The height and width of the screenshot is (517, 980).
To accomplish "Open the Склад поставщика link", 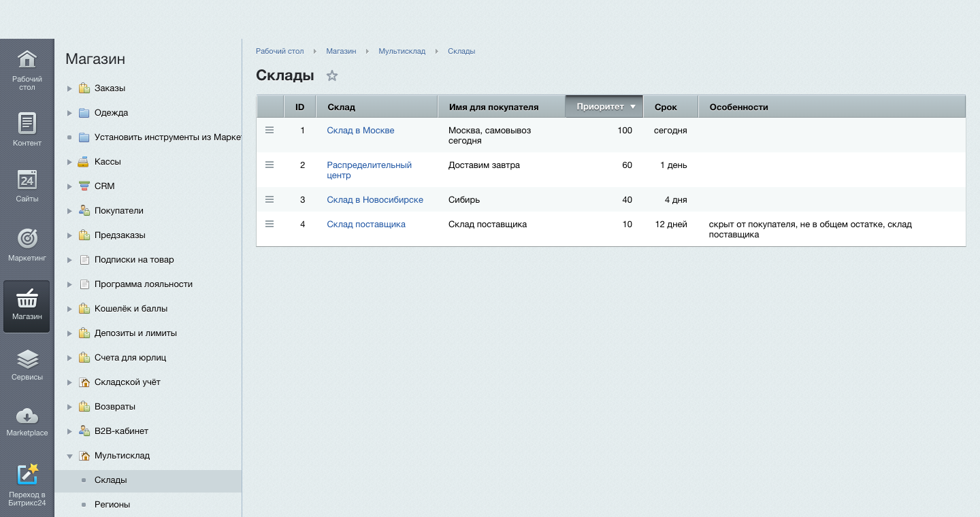I will point(366,224).
